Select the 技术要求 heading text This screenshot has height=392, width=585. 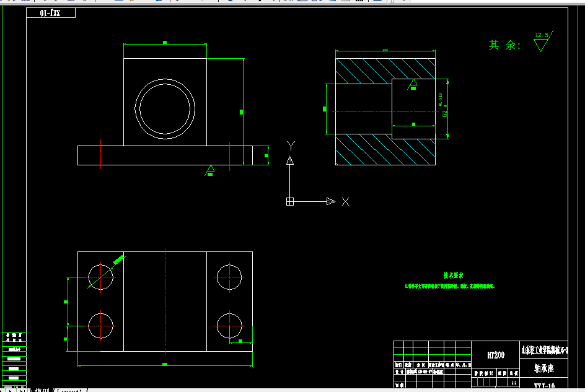point(453,275)
